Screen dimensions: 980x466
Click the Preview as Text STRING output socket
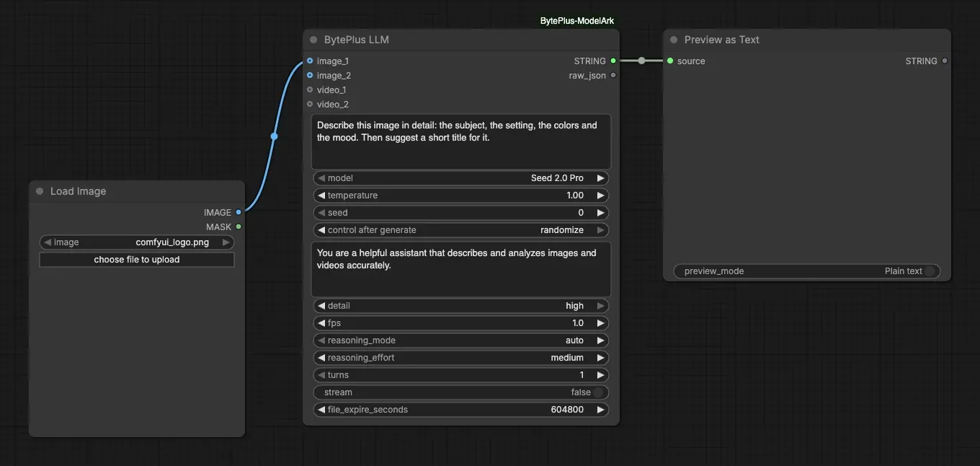pos(945,61)
